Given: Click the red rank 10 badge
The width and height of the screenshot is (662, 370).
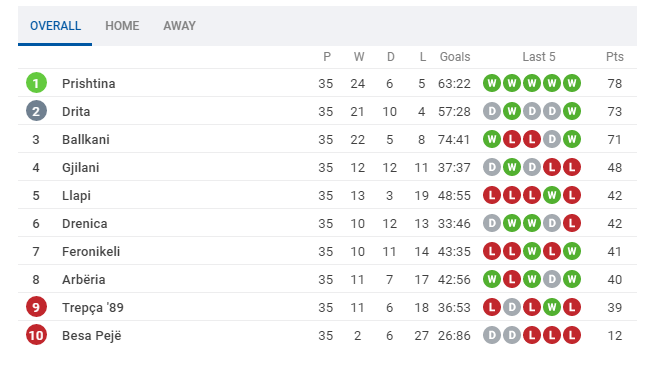Looking at the screenshot, I should 36,335.
